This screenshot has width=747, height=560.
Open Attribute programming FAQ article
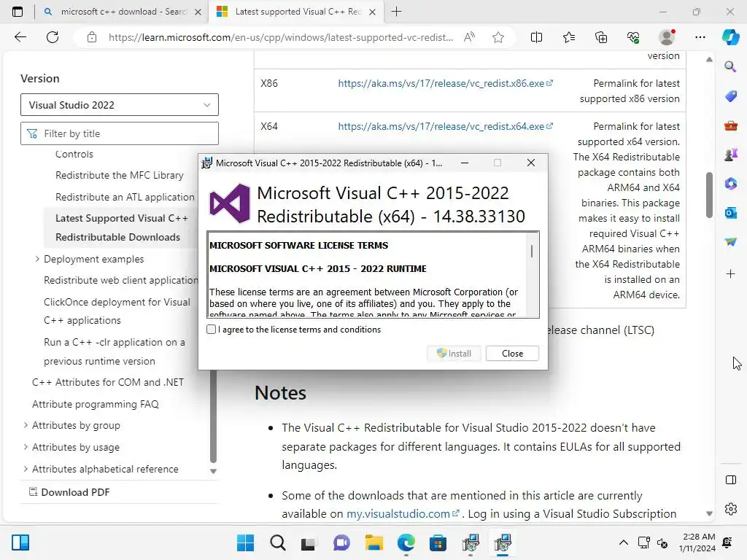(x=96, y=404)
